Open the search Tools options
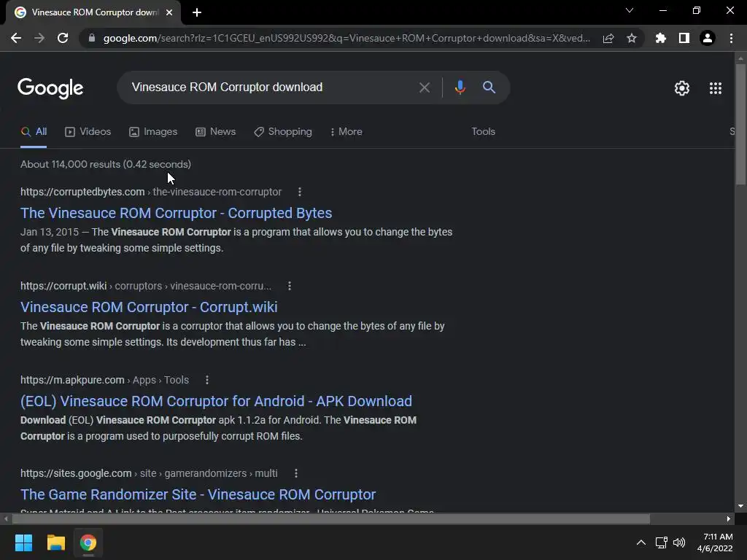Viewport: 747px width, 560px height. tap(483, 132)
